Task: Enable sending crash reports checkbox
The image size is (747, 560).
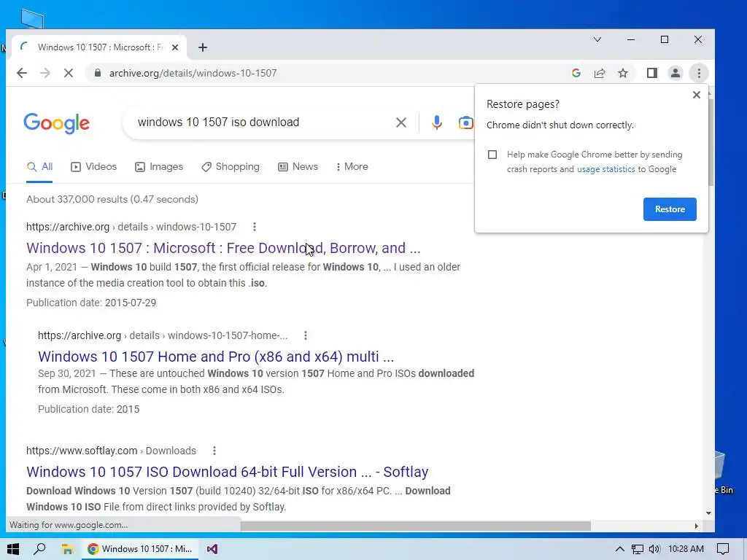Action: coord(492,155)
